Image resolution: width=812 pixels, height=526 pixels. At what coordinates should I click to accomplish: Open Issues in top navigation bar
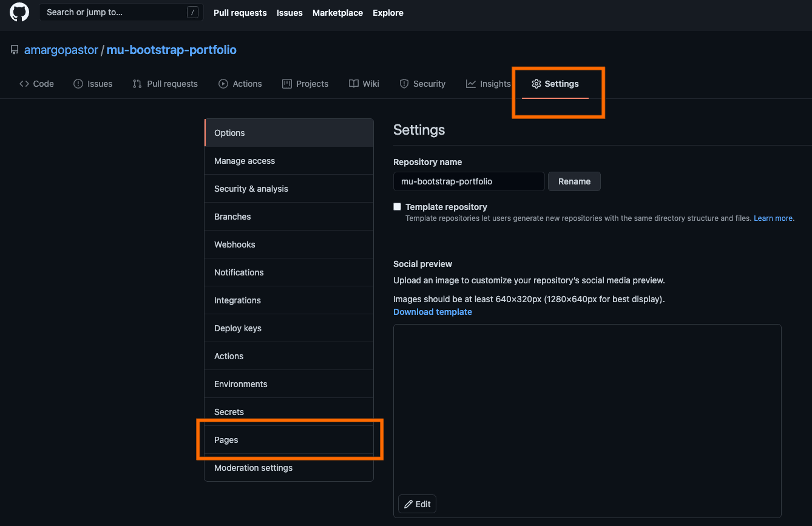289,13
